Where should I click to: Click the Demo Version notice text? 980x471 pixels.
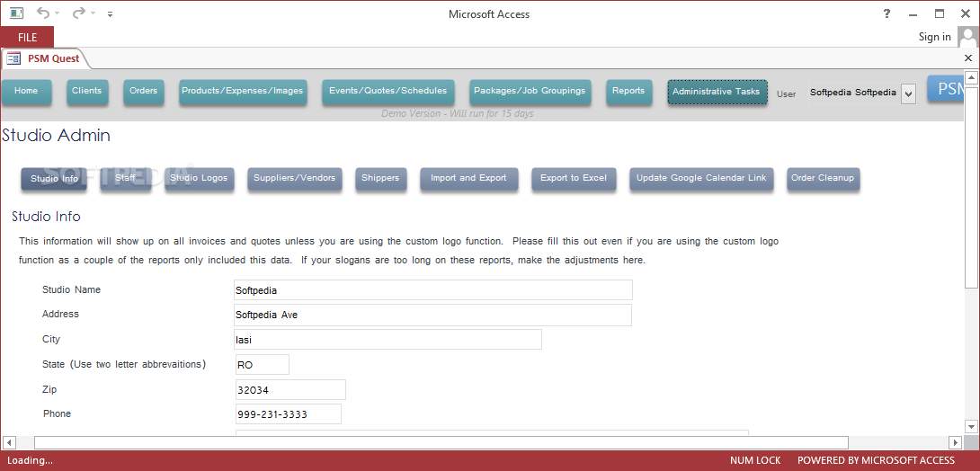[458, 113]
